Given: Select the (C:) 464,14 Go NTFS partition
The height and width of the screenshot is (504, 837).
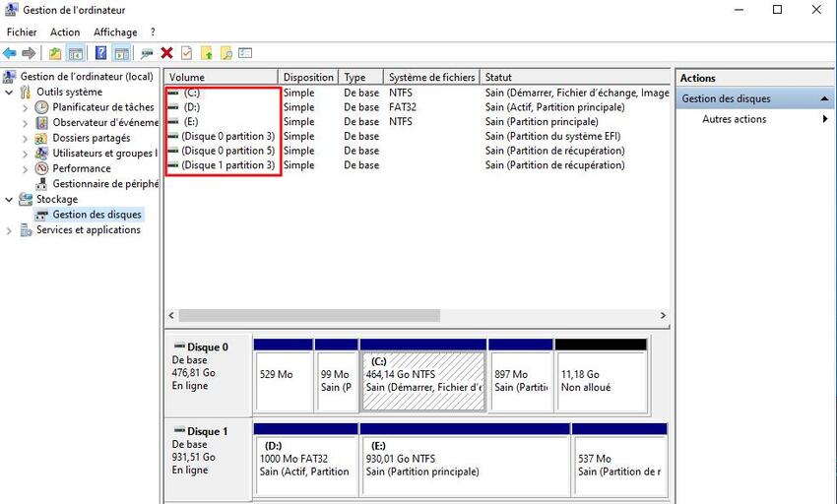Looking at the screenshot, I should (x=423, y=375).
